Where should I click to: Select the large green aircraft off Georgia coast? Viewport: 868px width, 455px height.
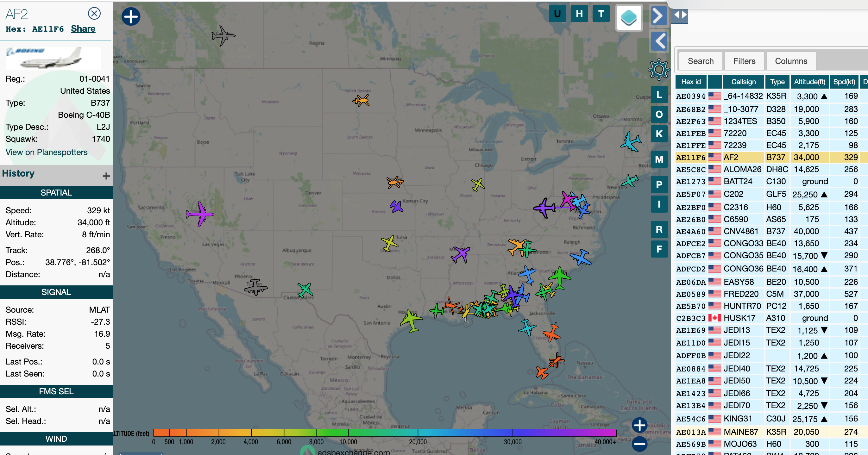[559, 278]
